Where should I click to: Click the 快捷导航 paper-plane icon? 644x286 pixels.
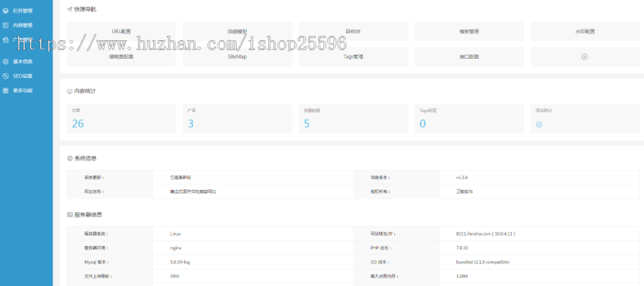[x=69, y=9]
